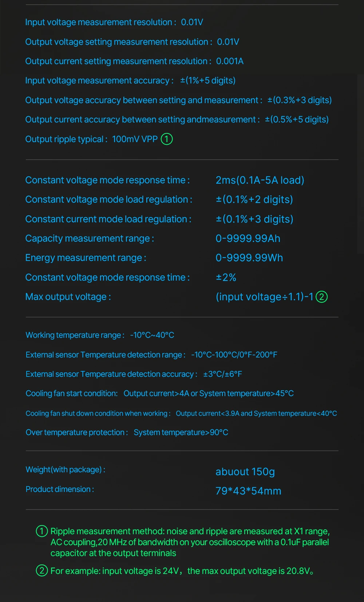This screenshot has width=364, height=602.
Task: Click the max output voltage is 20.8V note
Action: [x=250, y=571]
